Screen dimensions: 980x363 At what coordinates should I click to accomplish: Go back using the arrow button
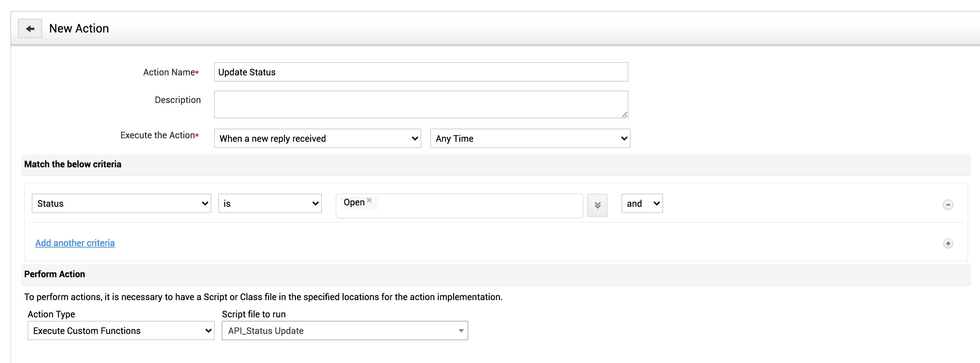(x=30, y=29)
